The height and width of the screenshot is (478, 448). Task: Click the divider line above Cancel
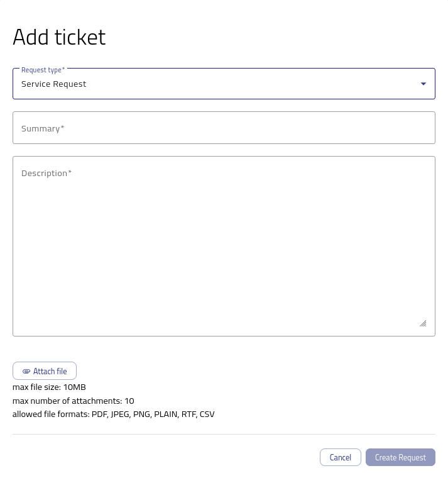224,434
